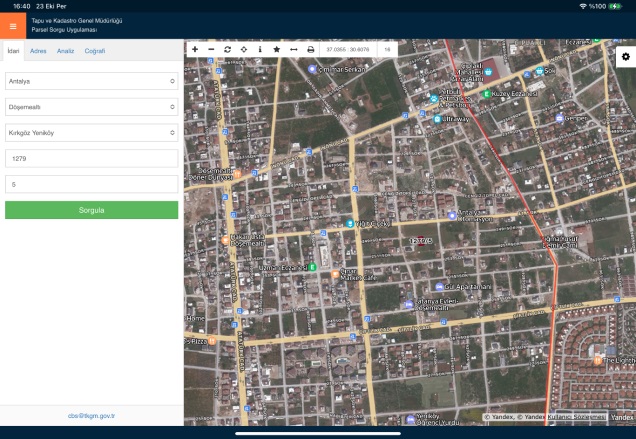Click the cbs@tkgm.gov.tr email link

91,416
